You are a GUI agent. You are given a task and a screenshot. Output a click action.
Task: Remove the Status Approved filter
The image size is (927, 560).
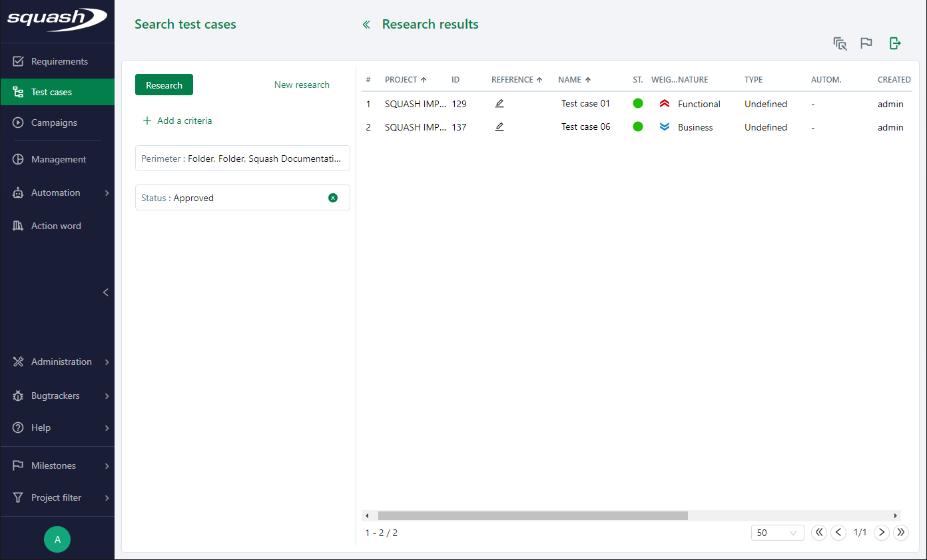point(333,197)
